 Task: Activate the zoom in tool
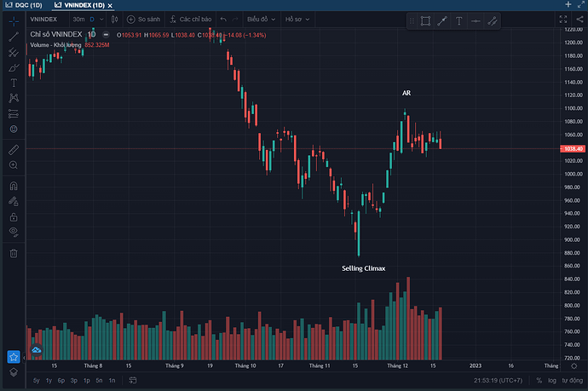click(14, 165)
